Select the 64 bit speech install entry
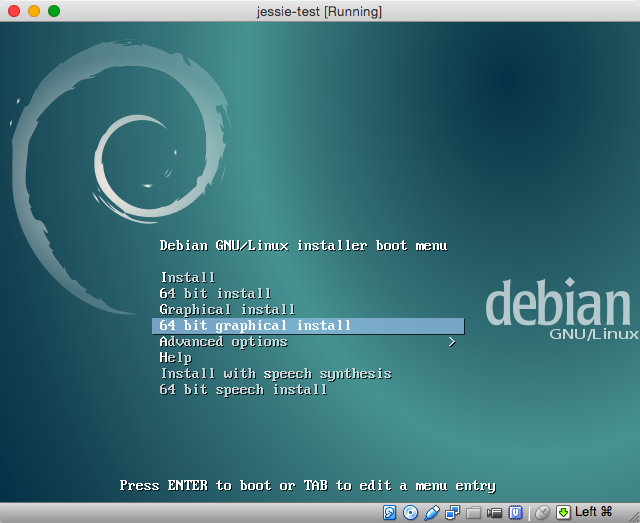640x523 pixels. (308, 389)
